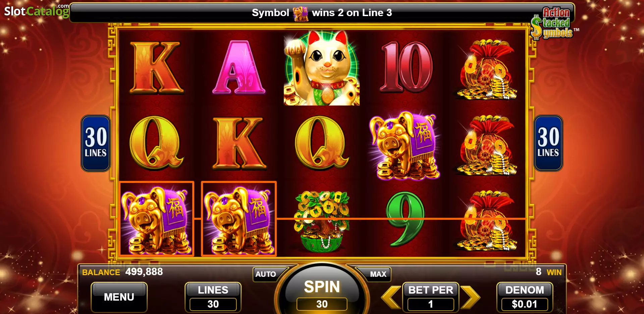Click the red 10 symbol
This screenshot has width=644, height=314.
point(406,67)
